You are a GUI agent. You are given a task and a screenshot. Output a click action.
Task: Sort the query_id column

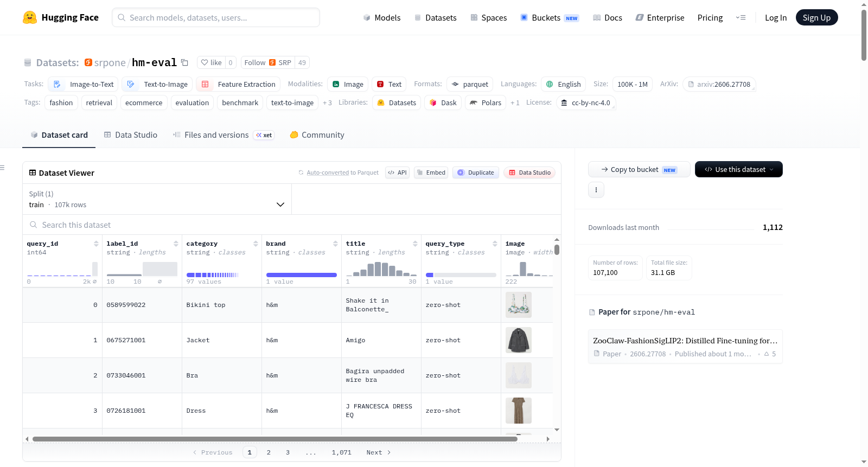[x=96, y=244]
